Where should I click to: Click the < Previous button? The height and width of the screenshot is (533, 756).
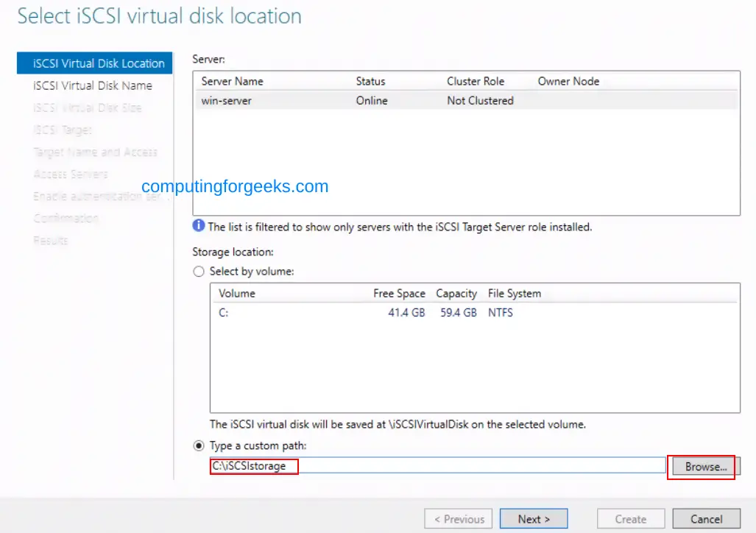pos(459,519)
